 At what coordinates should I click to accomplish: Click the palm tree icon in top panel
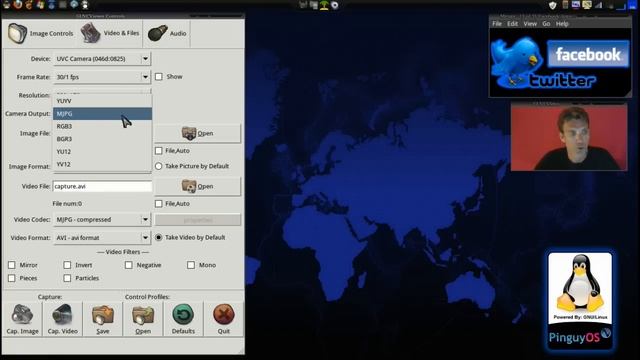(324, 5)
